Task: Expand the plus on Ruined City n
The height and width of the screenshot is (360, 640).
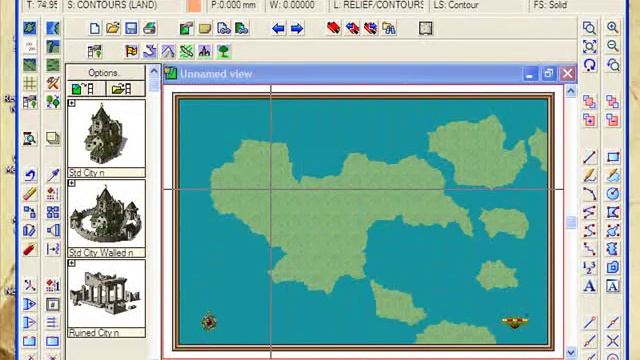Action: [x=72, y=263]
